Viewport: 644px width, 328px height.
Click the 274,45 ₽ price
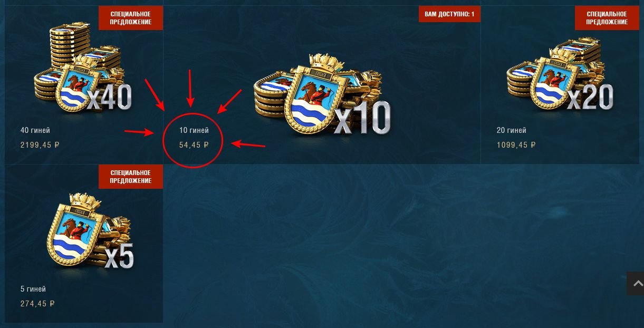click(x=37, y=304)
